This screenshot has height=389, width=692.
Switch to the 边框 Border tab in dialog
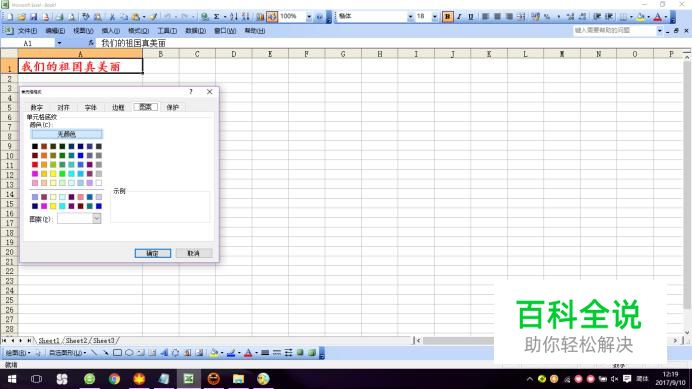tap(118, 107)
